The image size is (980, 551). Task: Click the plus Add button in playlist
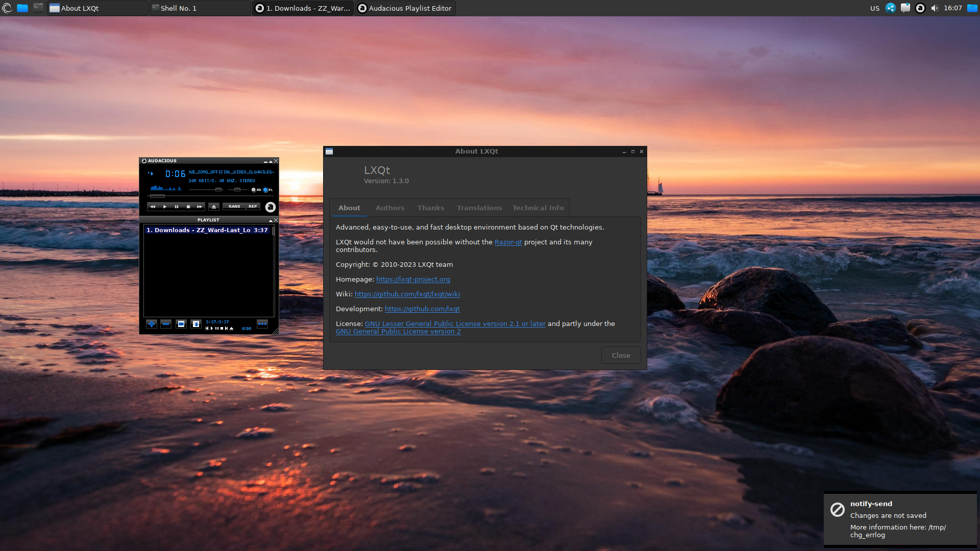[x=152, y=324]
